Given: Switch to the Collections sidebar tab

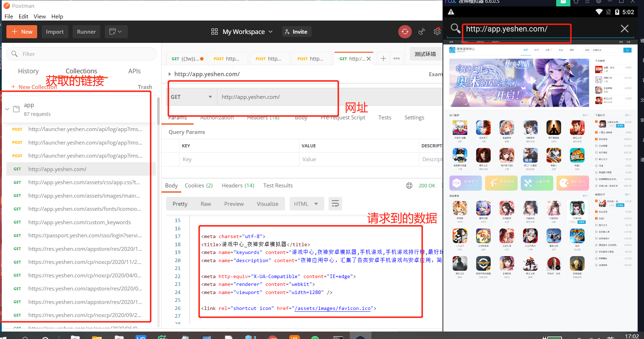Looking at the screenshot, I should tap(81, 71).
